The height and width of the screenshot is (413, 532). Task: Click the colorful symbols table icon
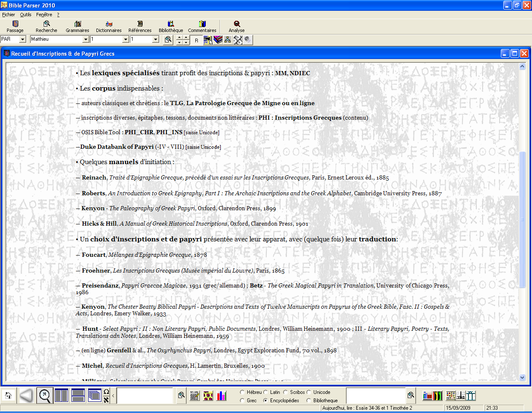(x=451, y=396)
